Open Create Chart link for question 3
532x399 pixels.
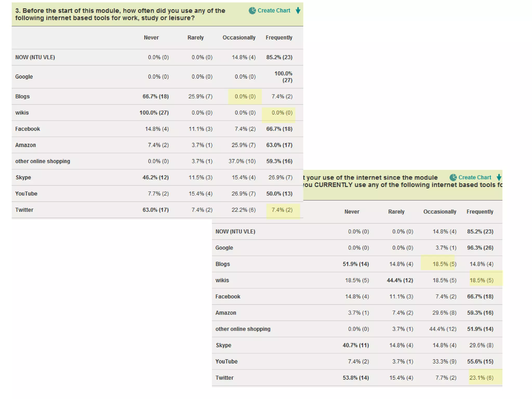tap(274, 11)
